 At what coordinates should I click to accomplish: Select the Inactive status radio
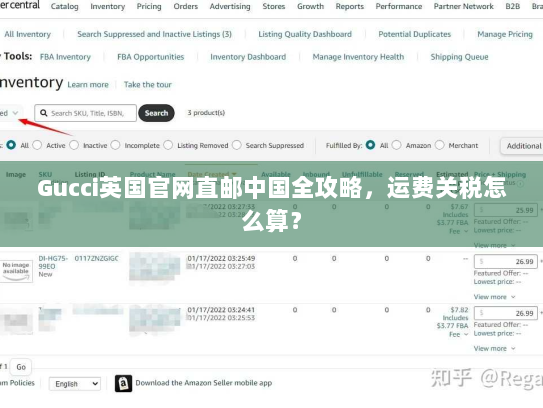point(74,145)
